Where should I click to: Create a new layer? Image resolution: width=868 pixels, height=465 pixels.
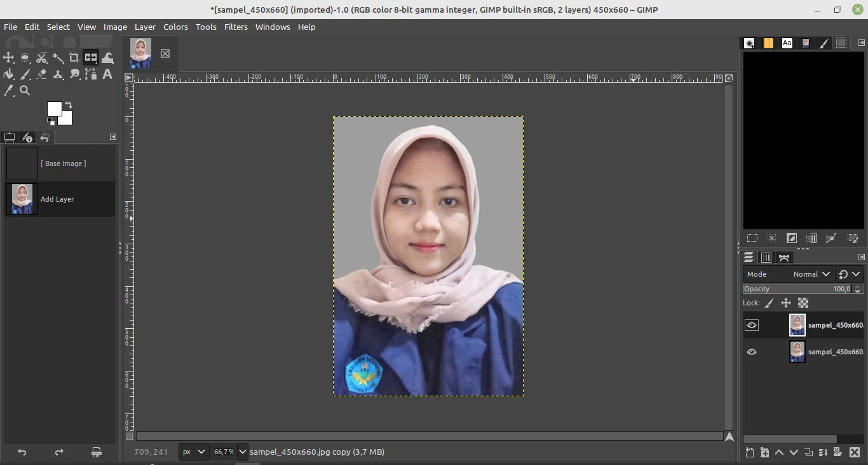(x=750, y=452)
